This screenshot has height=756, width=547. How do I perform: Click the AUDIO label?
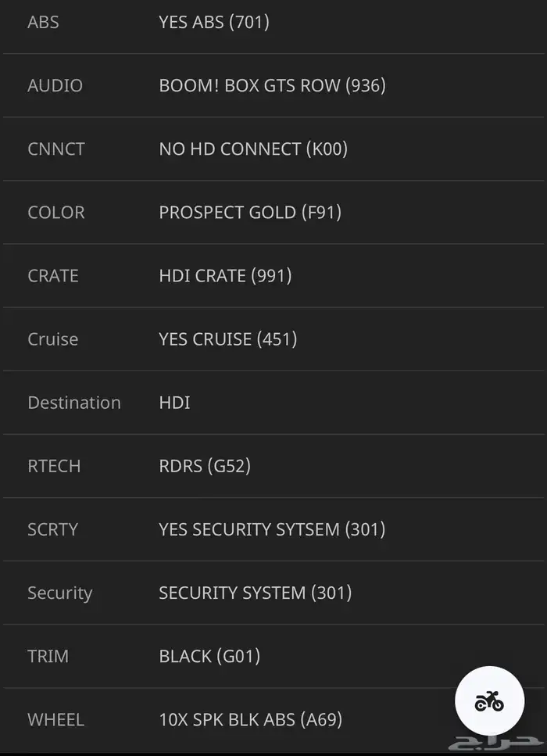tap(55, 85)
